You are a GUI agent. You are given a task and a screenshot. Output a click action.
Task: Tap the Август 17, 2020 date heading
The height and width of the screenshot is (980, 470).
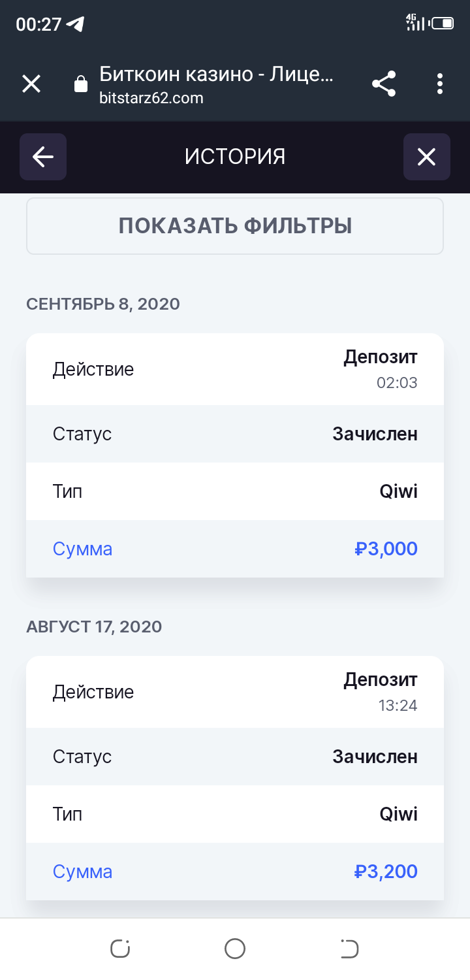pos(94,627)
